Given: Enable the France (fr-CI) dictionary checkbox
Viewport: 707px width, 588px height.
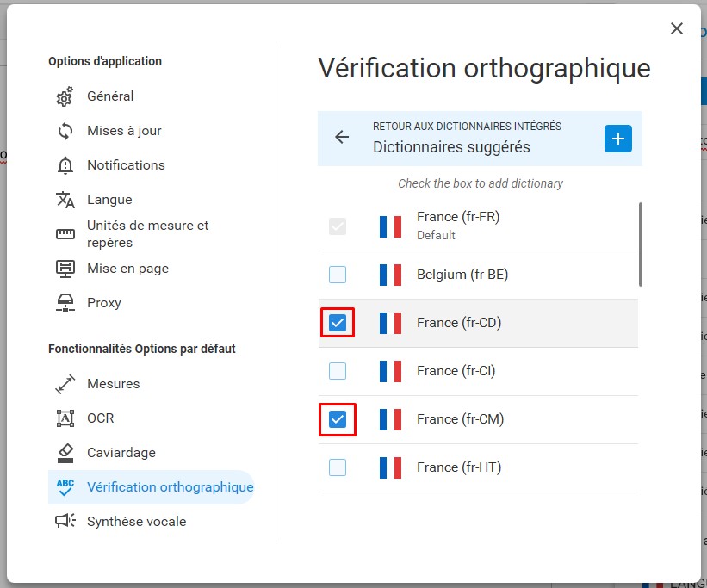Looking at the screenshot, I should [x=338, y=371].
